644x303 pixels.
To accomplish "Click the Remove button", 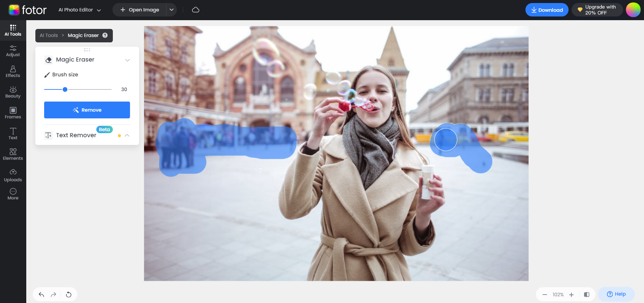I will 87,110.
